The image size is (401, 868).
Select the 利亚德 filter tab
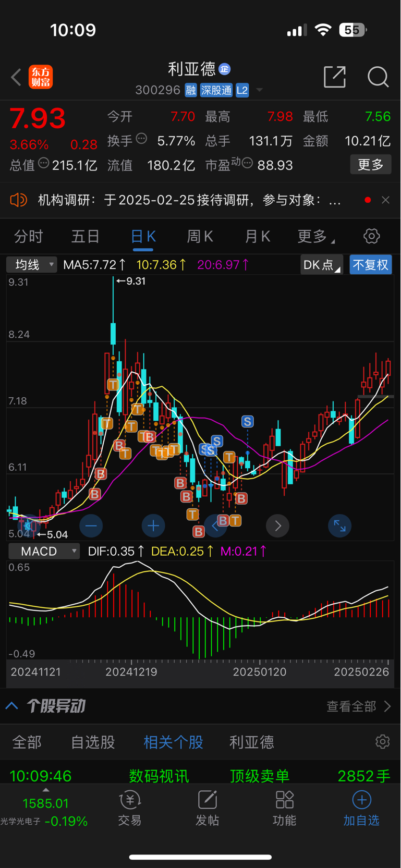tap(251, 742)
